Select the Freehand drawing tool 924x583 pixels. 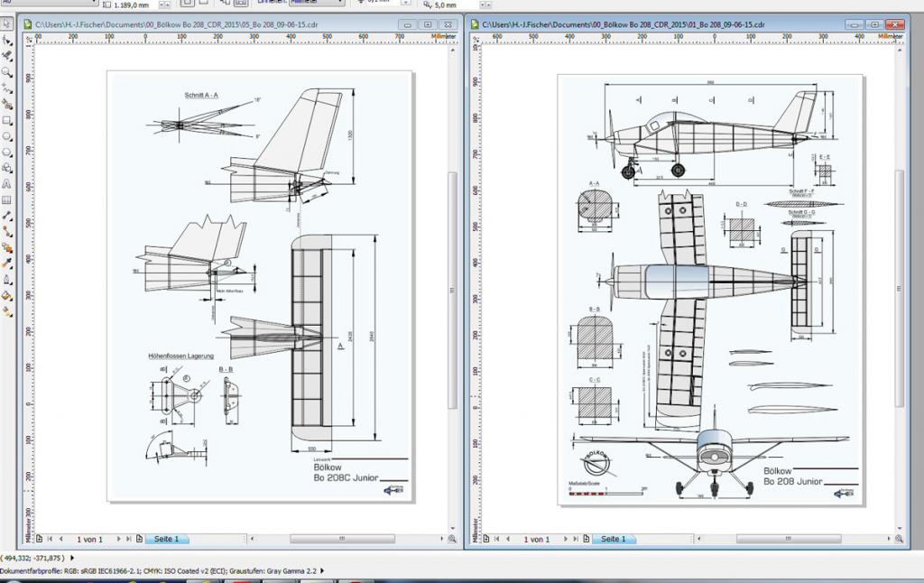pyautogui.click(x=7, y=88)
